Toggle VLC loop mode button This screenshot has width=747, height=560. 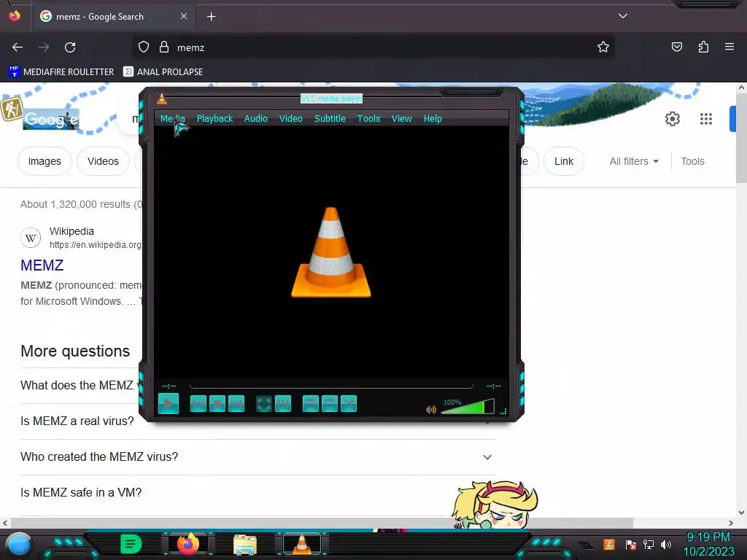[x=330, y=404]
